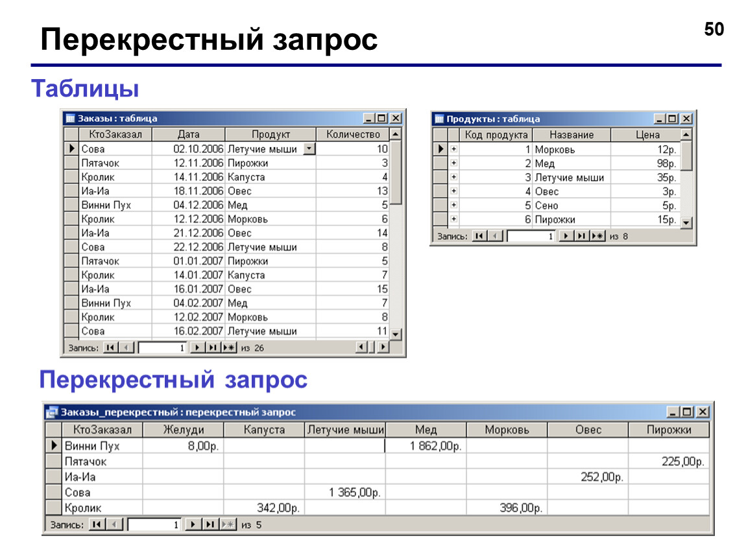Open the Продукт dropdown for Летучие мыши

click(x=309, y=149)
